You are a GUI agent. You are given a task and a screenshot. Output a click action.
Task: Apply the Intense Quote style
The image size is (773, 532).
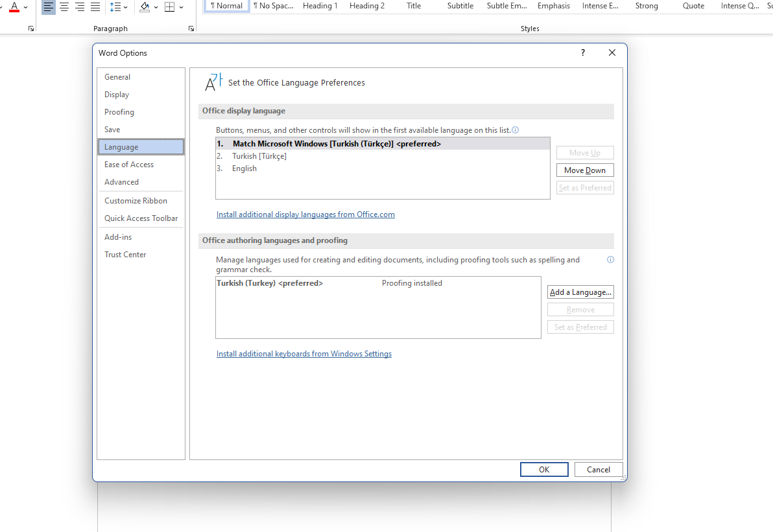point(739,6)
